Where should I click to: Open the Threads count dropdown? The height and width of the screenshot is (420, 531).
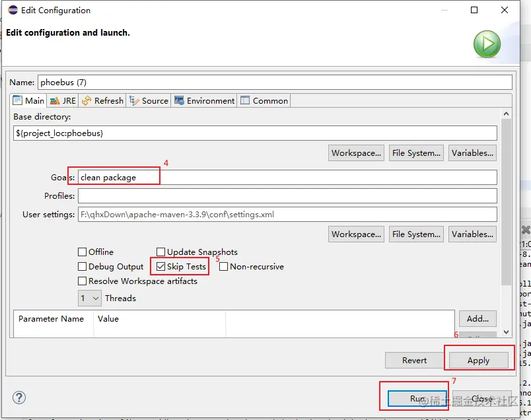(89, 298)
